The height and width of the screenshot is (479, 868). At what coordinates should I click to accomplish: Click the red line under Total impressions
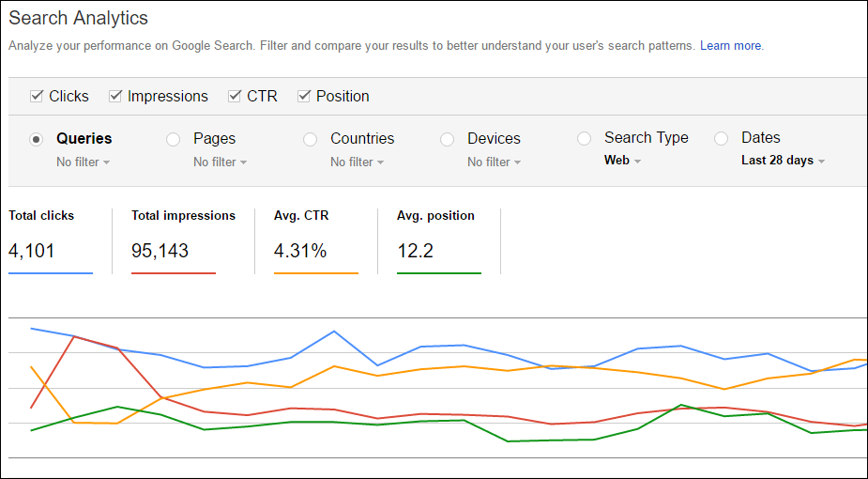[x=174, y=273]
